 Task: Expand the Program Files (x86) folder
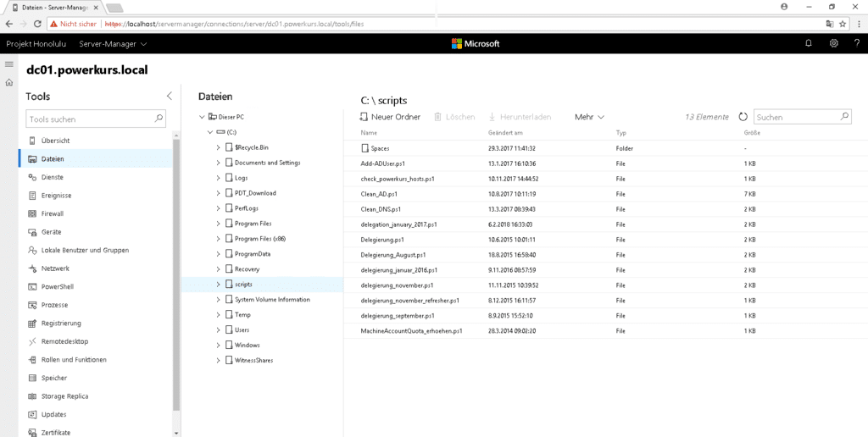tap(218, 239)
